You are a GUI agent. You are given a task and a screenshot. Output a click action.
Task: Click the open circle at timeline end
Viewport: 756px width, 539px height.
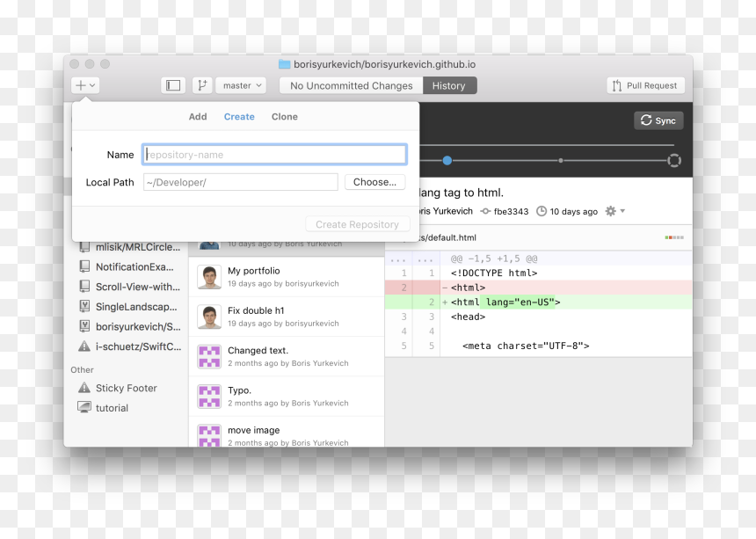click(674, 161)
